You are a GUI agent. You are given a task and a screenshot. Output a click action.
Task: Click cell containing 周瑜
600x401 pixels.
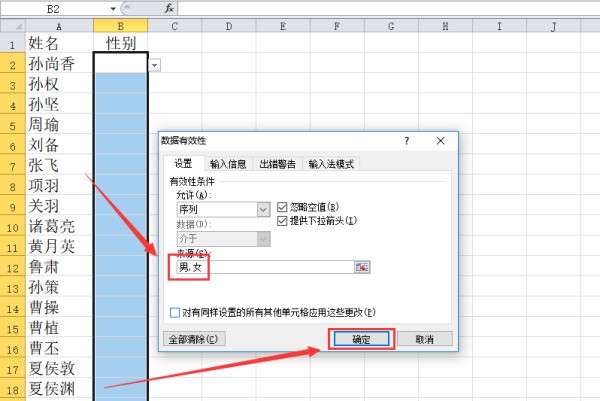tap(59, 124)
